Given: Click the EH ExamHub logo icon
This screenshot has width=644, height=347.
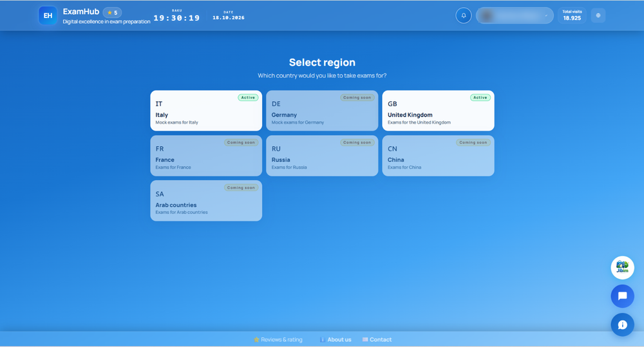Looking at the screenshot, I should [48, 15].
